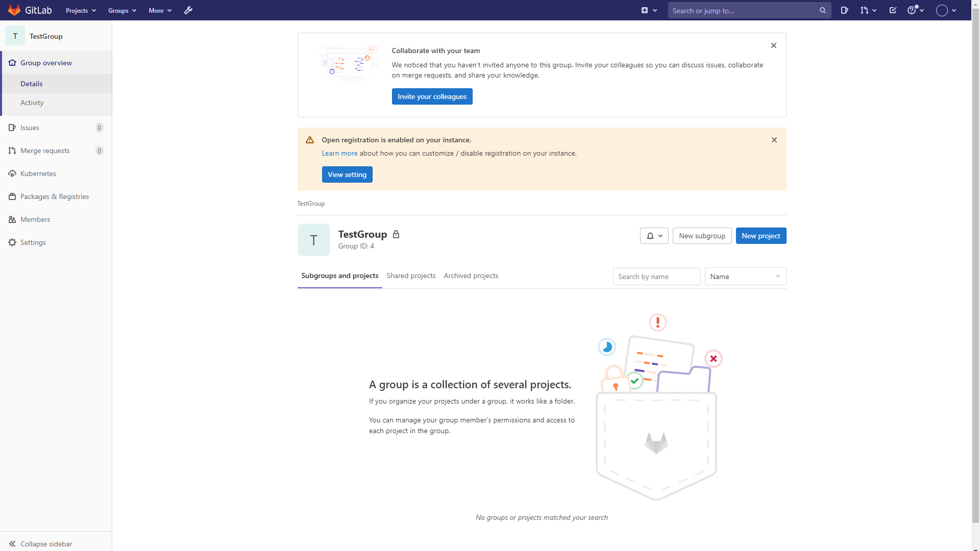This screenshot has height=551, width=980.
Task: Follow the Learn more link
Action: pos(339,153)
